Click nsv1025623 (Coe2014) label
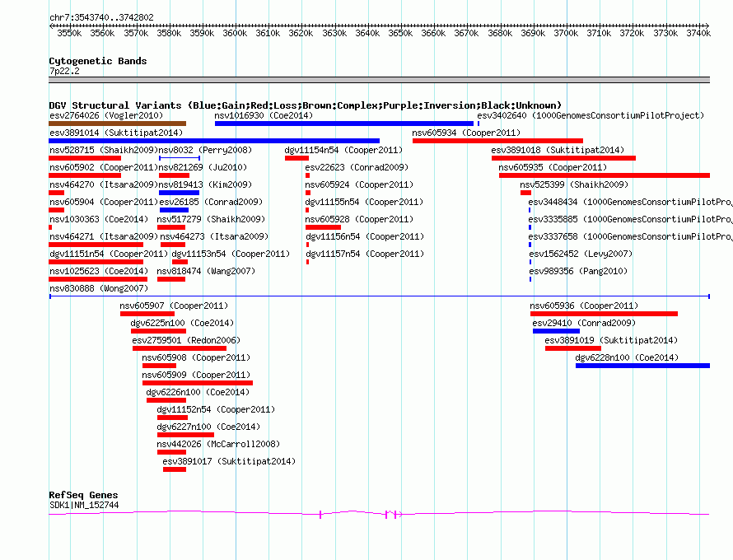The image size is (733, 560). pos(99,271)
